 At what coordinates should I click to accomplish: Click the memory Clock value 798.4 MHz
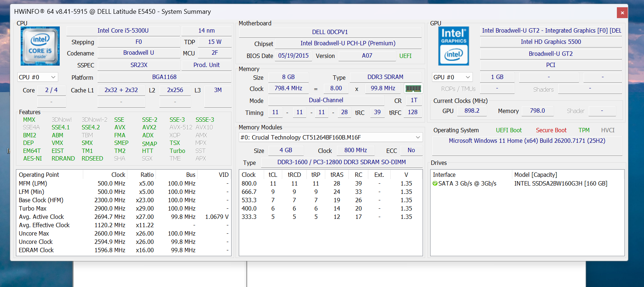tap(288, 88)
